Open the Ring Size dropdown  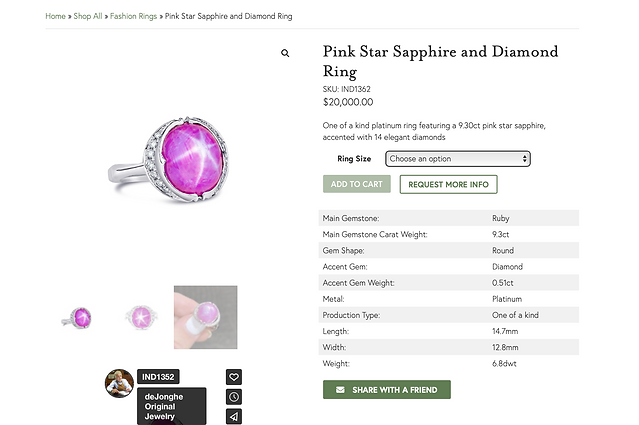[458, 159]
